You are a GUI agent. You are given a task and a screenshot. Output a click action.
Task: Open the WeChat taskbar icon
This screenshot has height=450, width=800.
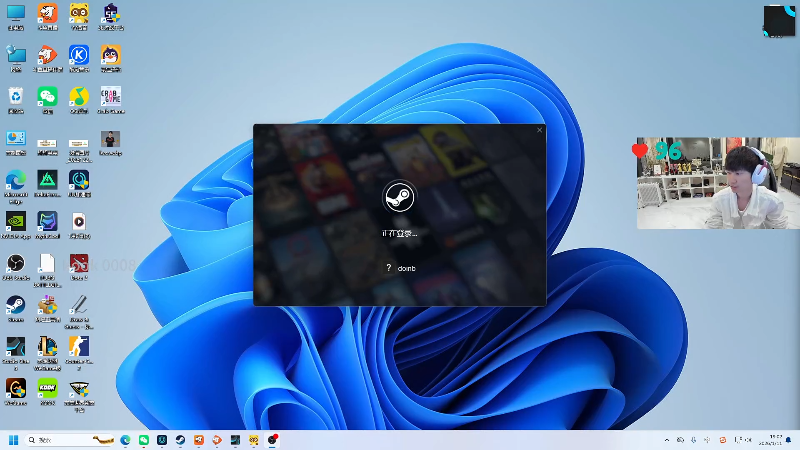144,440
